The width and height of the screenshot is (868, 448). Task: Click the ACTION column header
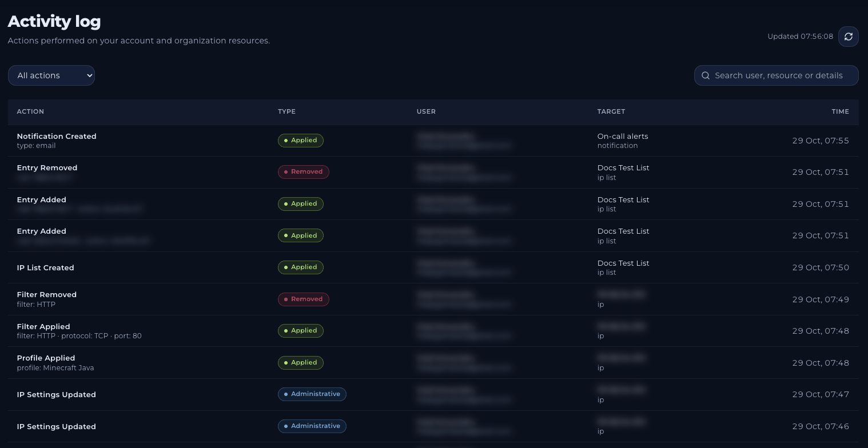[x=30, y=111]
